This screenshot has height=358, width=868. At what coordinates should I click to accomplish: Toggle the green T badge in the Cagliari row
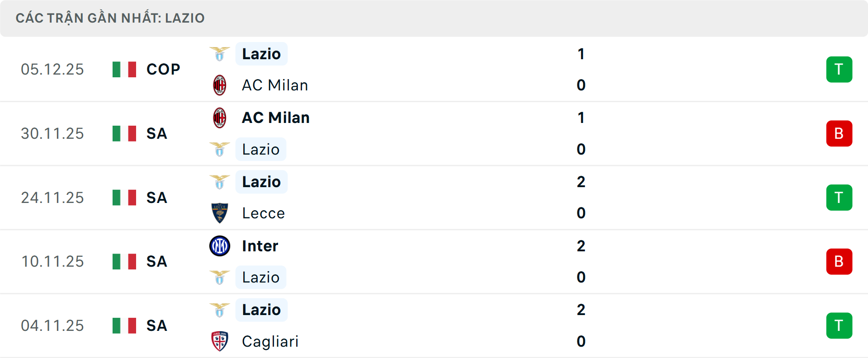pyautogui.click(x=840, y=325)
